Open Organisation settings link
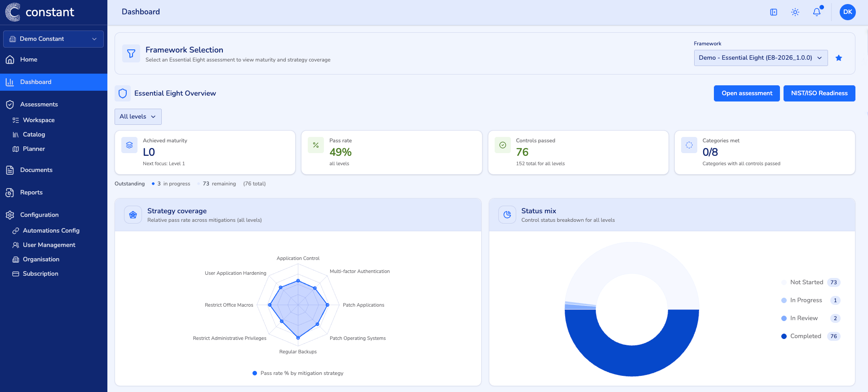This screenshot has height=392, width=868. click(41, 260)
